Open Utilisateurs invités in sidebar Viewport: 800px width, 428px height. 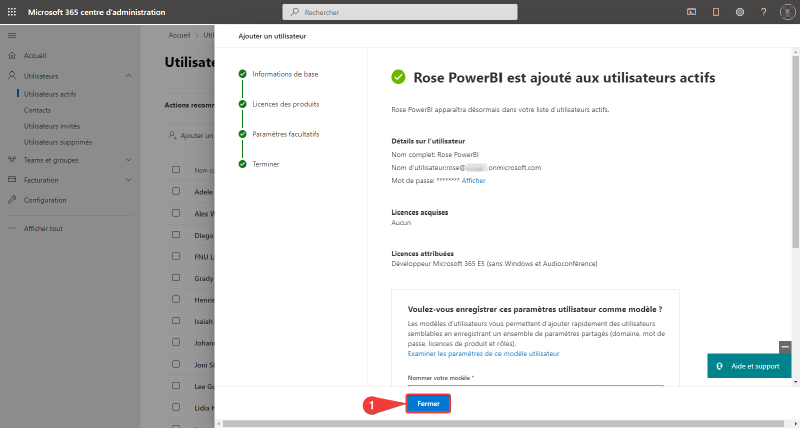click(52, 126)
